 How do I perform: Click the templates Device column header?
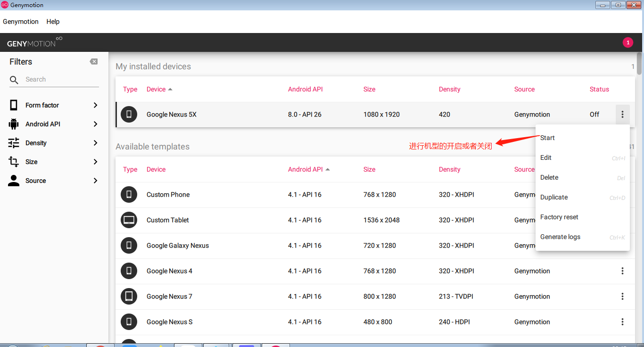pos(156,169)
